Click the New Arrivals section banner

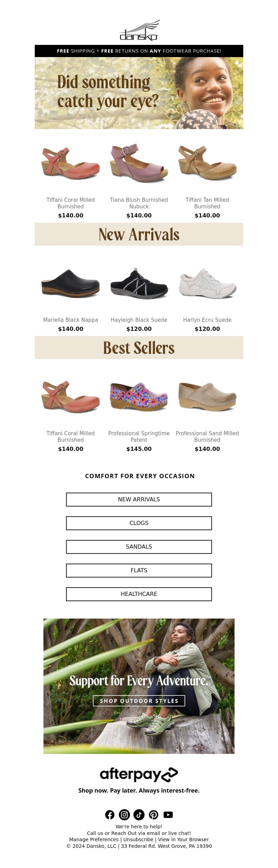point(139,234)
